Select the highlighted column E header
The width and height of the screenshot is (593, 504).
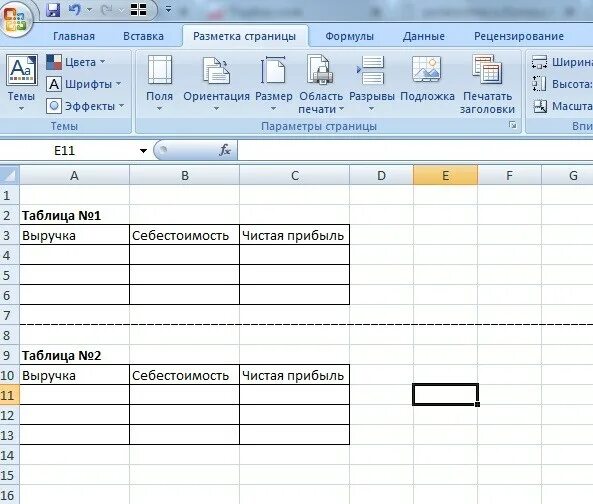point(446,175)
